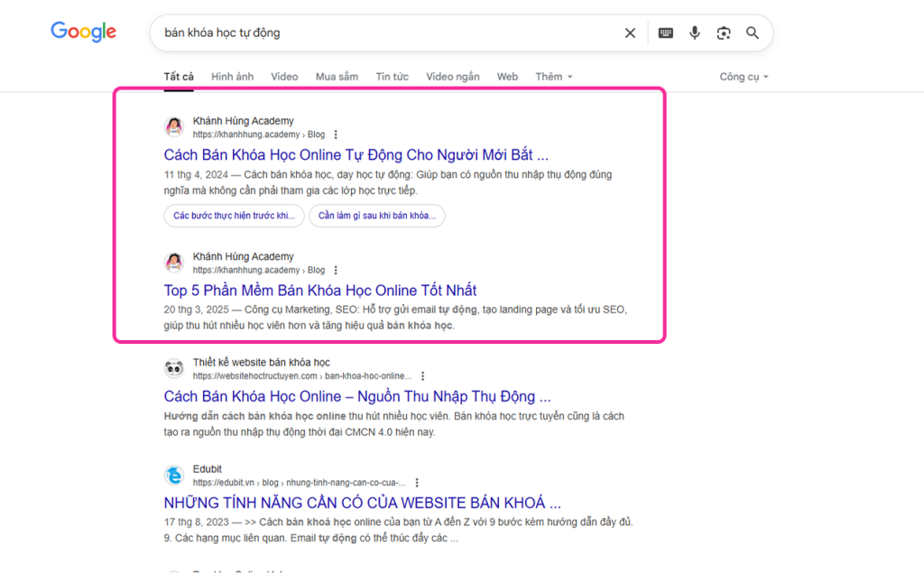Screen dimensions: 924x573
Task: Expand the Công cụ tools dropdown
Action: pos(744,77)
